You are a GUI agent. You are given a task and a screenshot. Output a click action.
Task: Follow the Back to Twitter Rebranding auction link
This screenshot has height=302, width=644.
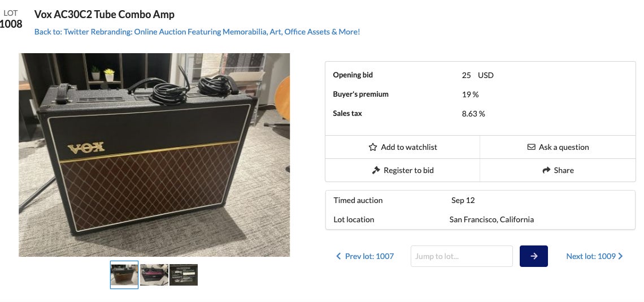pyautogui.click(x=197, y=32)
